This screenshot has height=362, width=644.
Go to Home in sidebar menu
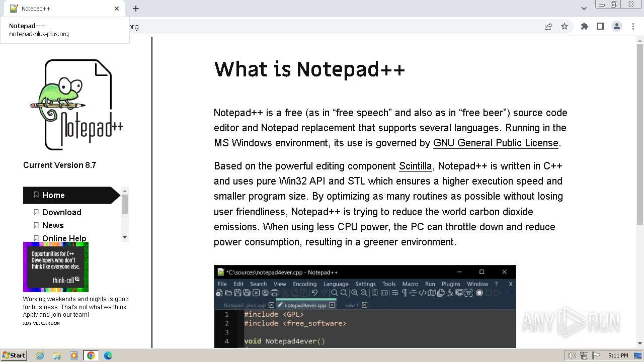click(x=71, y=195)
